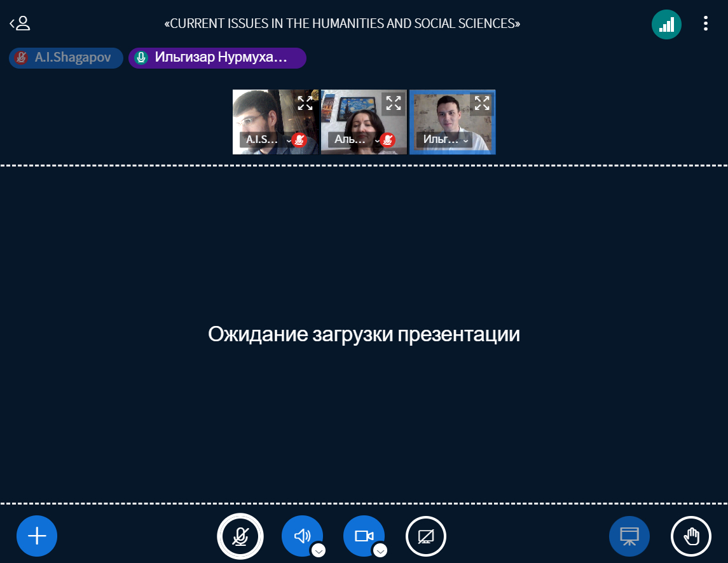Screen dimensions: 728x563
Task: Raise your hand
Action: tap(690, 536)
